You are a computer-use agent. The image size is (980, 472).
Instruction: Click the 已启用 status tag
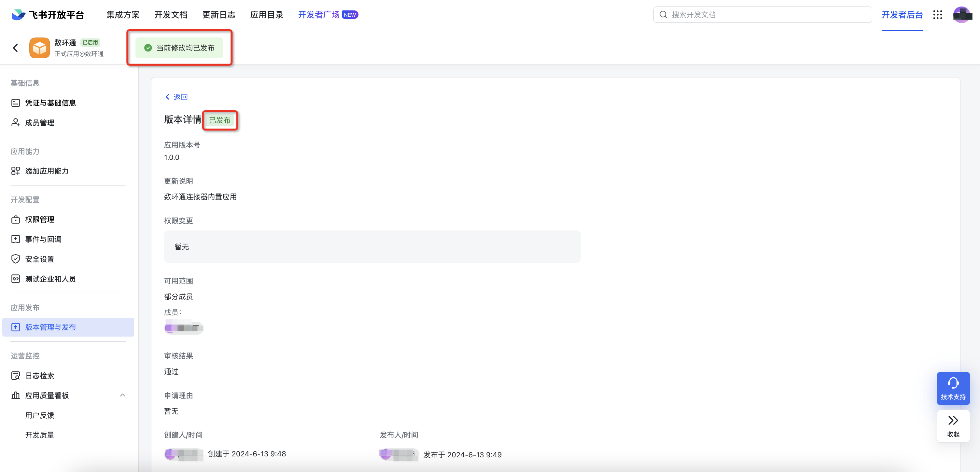coord(90,42)
